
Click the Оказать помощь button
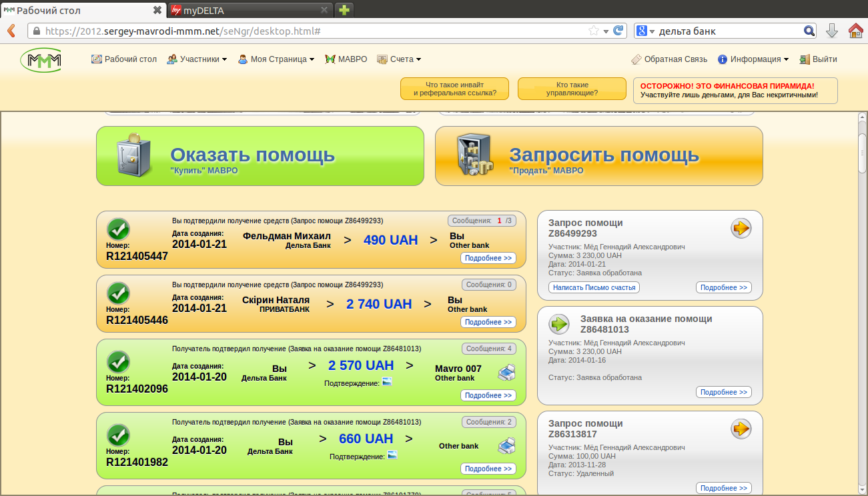point(260,156)
